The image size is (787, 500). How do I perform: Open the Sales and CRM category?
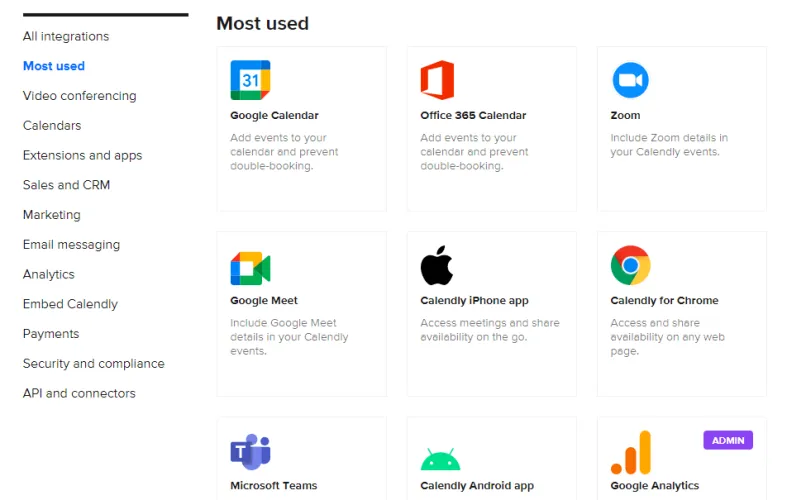[66, 185]
